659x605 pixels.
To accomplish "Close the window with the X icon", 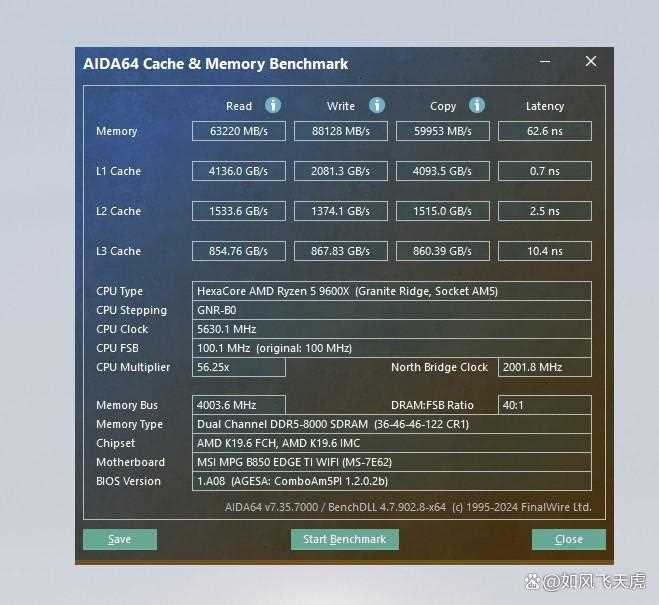I will point(591,62).
